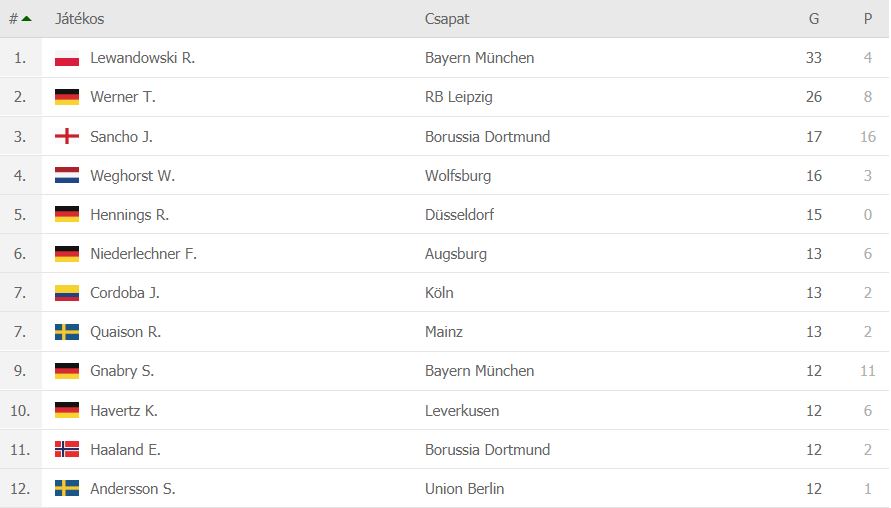
Task: Click rank number 5 of Hennings row
Action: point(20,215)
